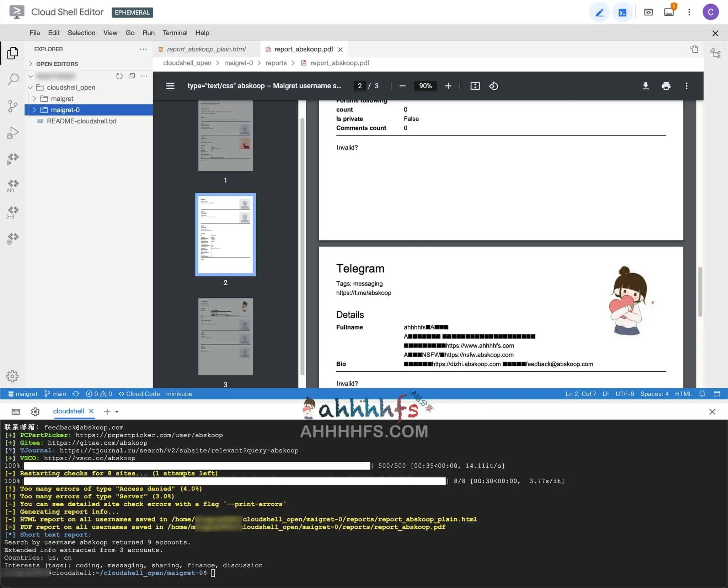Rotate the PDF counterclockwise
Screen dimensions: 728x588
point(493,86)
